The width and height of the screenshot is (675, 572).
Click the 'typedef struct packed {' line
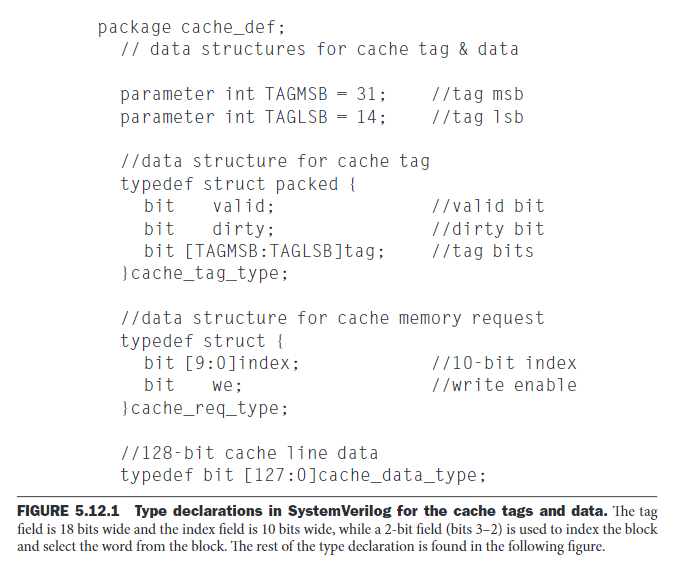tap(238, 184)
